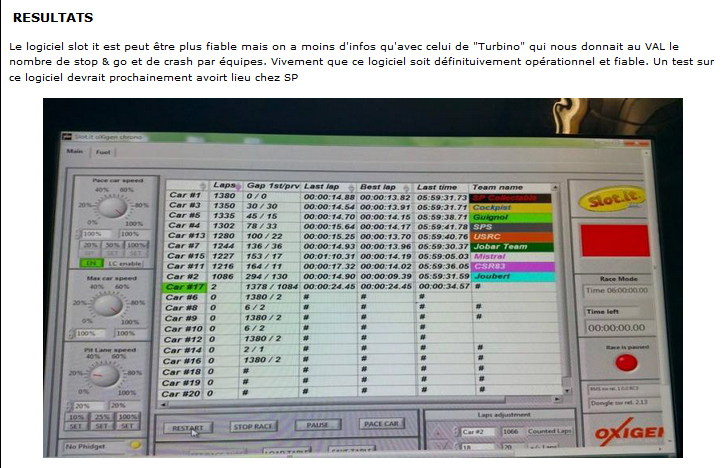Click the RESTART button

[188, 428]
